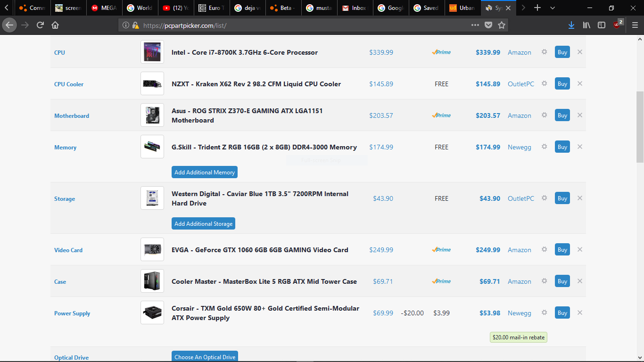644x362 pixels.
Task: Bookmark this page with the star icon
Action: pyautogui.click(x=502, y=25)
